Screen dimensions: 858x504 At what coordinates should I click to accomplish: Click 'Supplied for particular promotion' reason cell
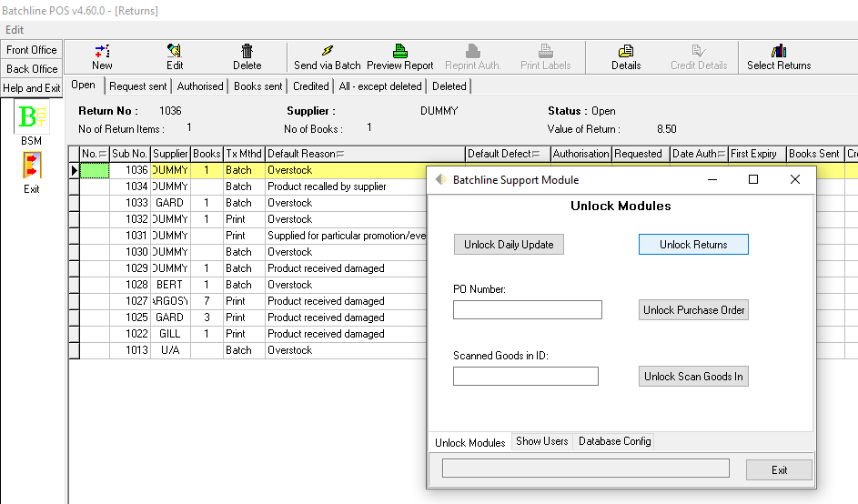[346, 236]
